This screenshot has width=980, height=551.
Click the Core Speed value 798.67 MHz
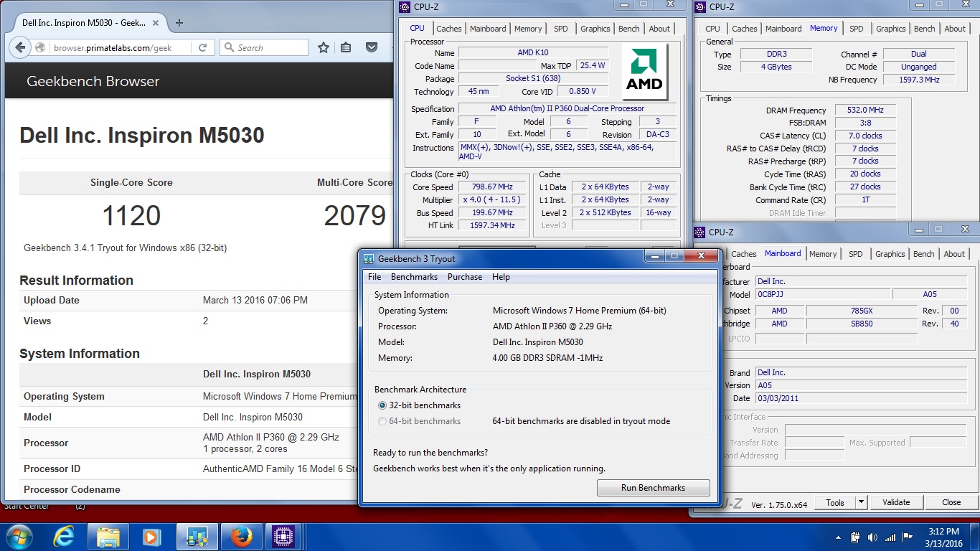click(x=493, y=187)
